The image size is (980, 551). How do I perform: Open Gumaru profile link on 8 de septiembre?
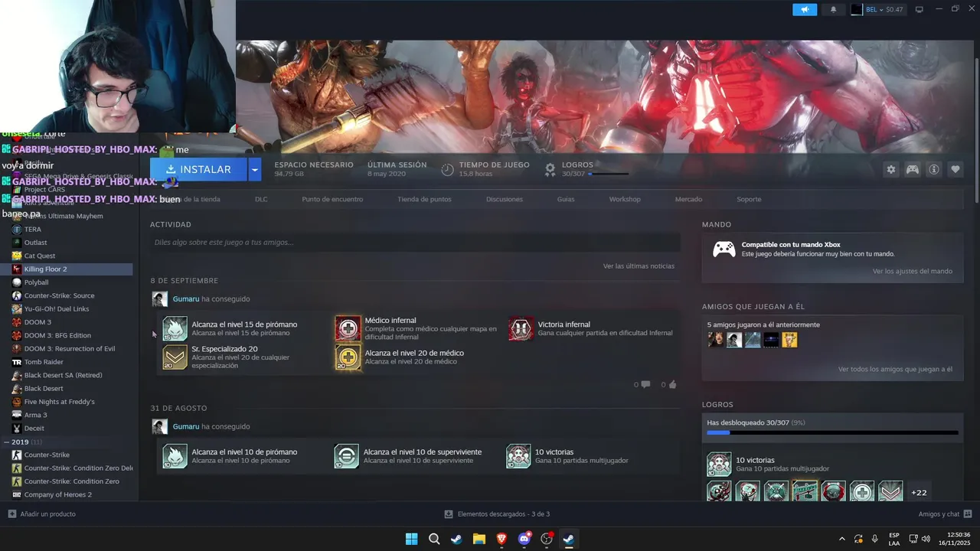click(x=186, y=299)
